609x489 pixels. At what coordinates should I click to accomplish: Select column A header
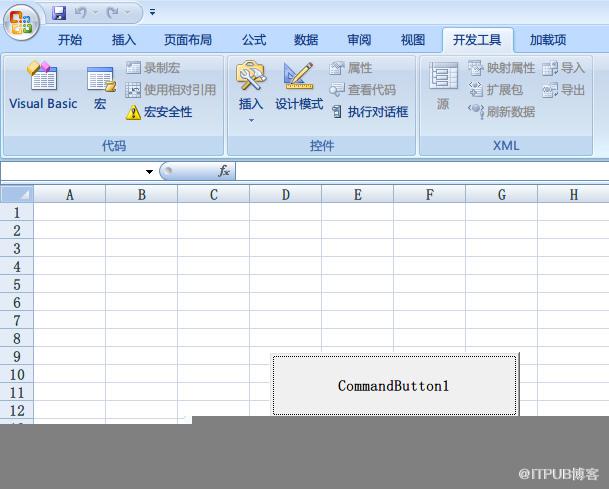pos(70,194)
